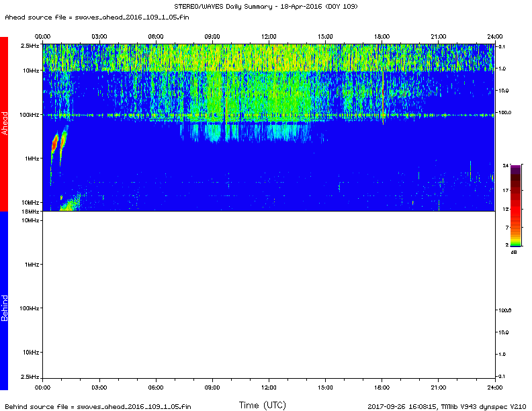Click the 21:00 marker on the top time axis
This screenshot has width=532, height=411.
point(438,36)
